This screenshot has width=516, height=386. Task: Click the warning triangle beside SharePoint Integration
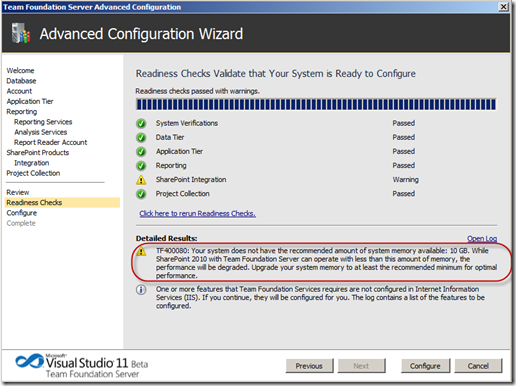tap(141, 180)
